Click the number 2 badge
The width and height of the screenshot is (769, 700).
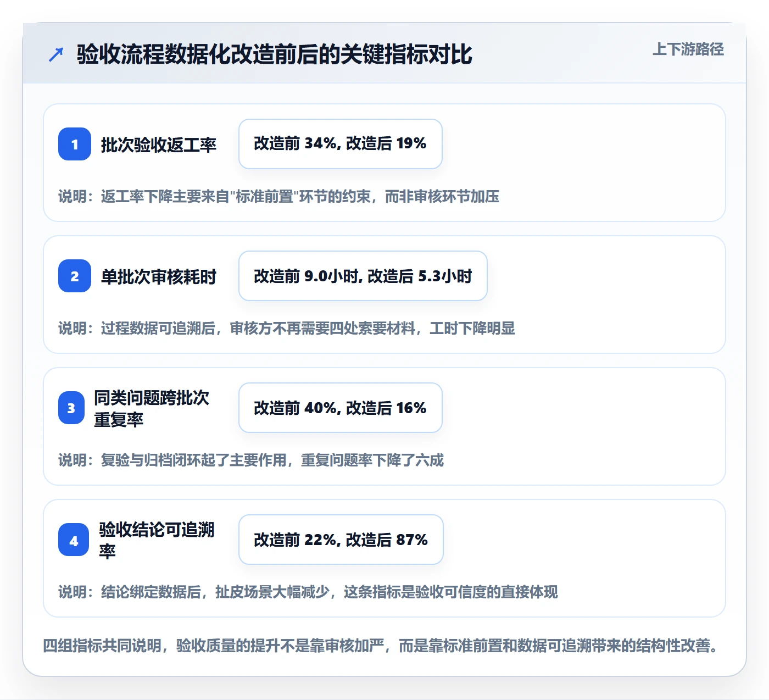[x=75, y=276]
